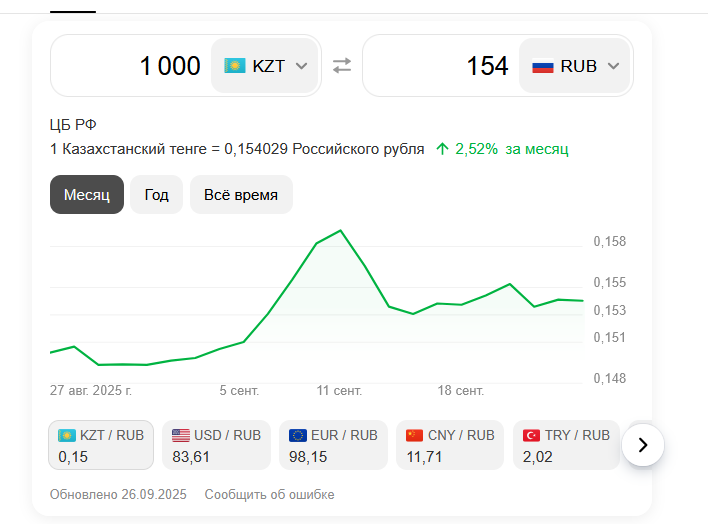
Task: Select the KZT / RUB pair chip
Action: click(x=101, y=445)
